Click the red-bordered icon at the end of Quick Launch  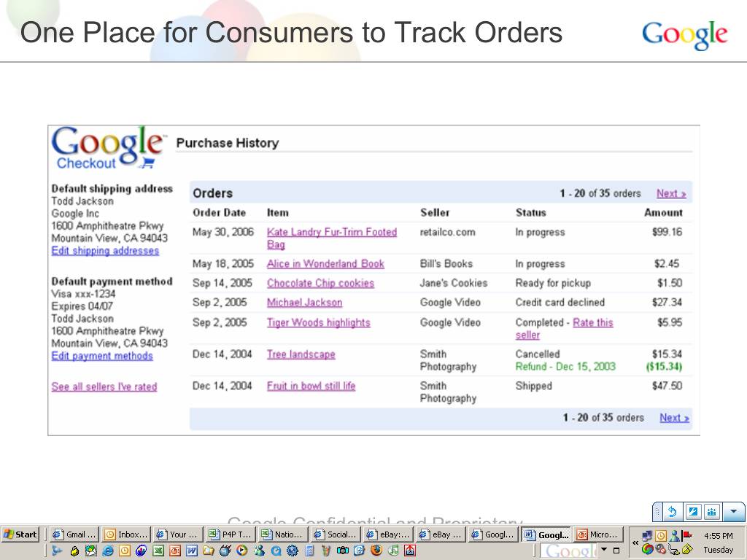410,551
